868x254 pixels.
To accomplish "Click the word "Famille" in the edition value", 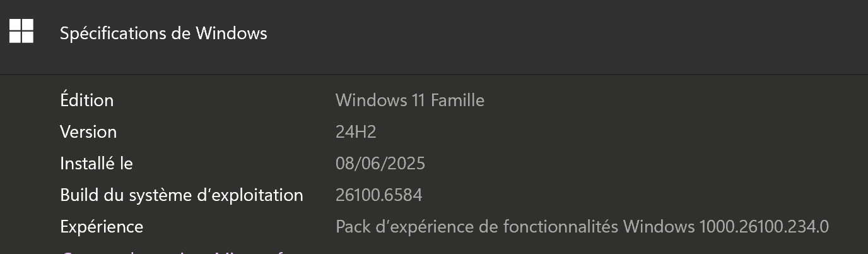I will point(456,100).
